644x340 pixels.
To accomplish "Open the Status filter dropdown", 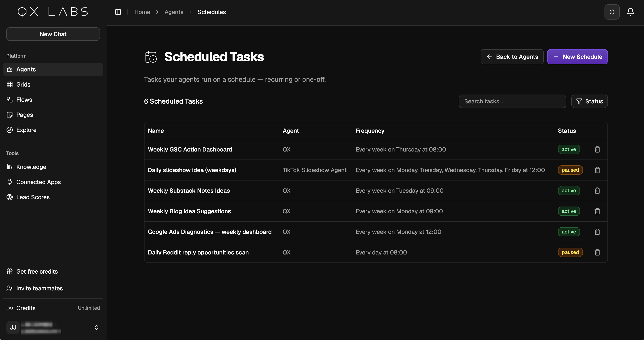I will (x=589, y=101).
